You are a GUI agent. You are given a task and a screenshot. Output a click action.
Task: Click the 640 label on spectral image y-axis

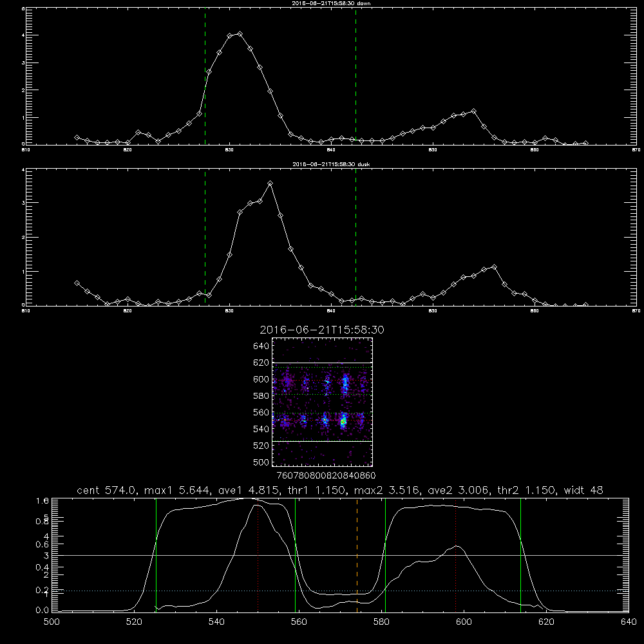(x=261, y=346)
